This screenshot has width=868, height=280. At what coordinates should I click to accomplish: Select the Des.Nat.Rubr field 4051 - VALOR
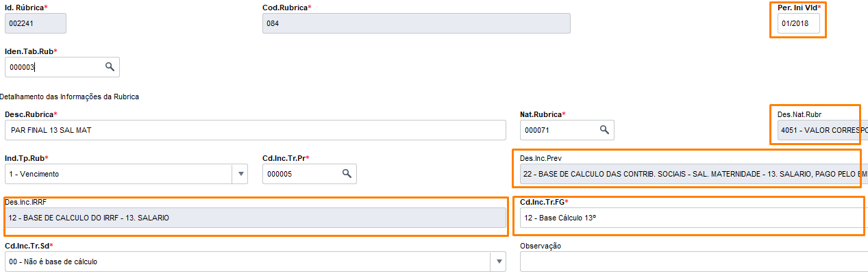pos(822,129)
